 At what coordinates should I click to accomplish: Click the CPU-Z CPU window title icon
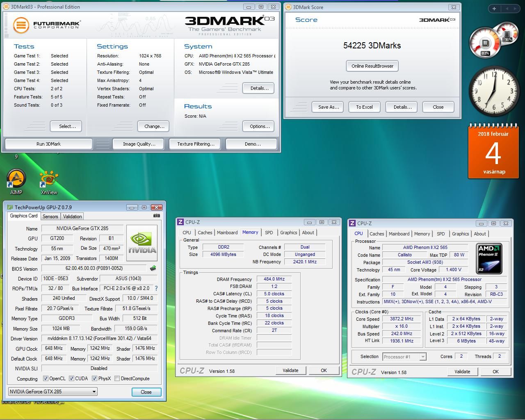coord(352,223)
